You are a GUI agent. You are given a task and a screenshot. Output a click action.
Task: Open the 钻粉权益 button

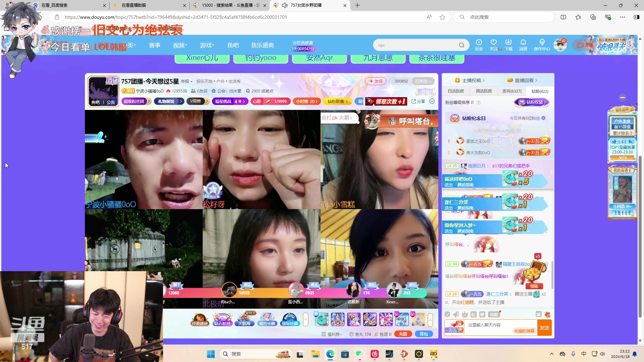(x=532, y=102)
